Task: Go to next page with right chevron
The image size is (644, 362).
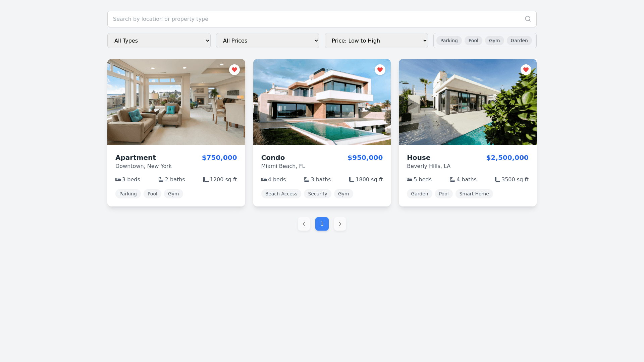Action: pyautogui.click(x=340, y=224)
